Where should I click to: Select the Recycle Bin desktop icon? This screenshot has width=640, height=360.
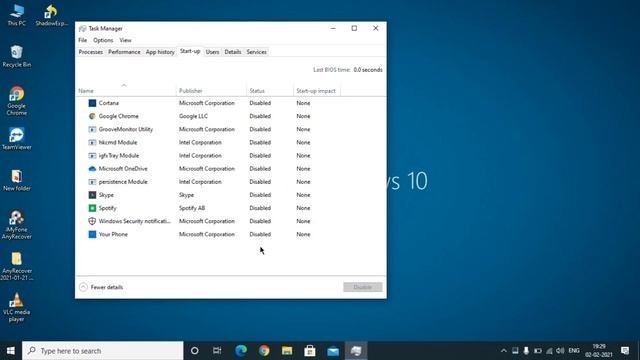[17, 56]
